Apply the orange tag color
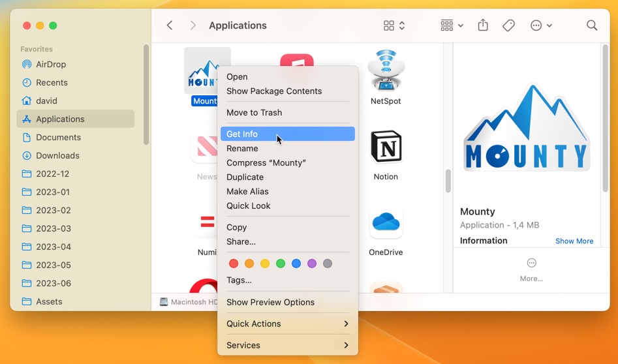The image size is (618, 364). tap(249, 264)
